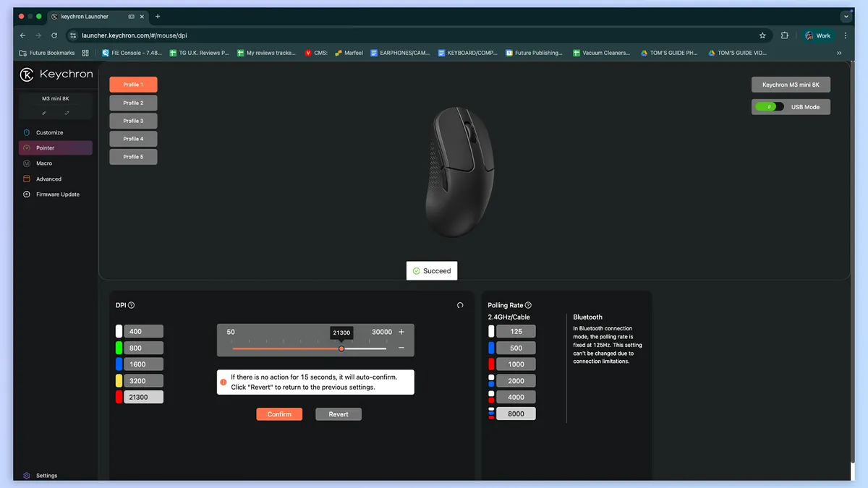
Task: Go back in the browser
Action: (x=22, y=35)
